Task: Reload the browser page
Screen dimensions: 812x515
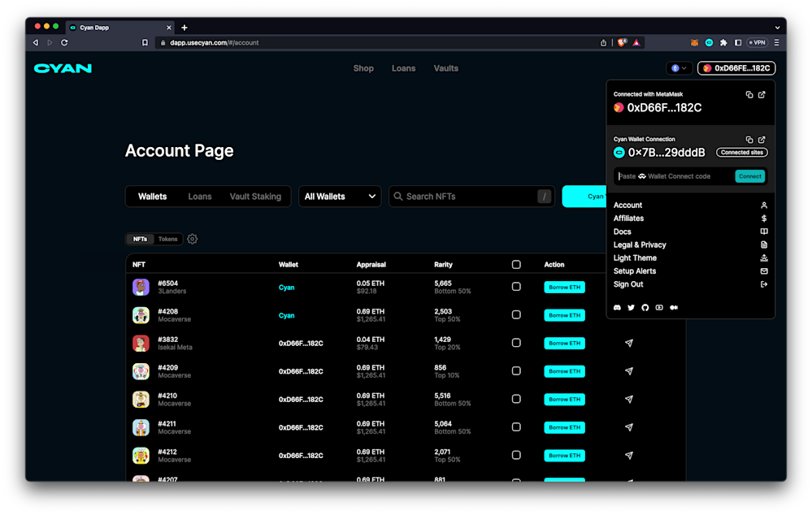Action: [x=64, y=42]
